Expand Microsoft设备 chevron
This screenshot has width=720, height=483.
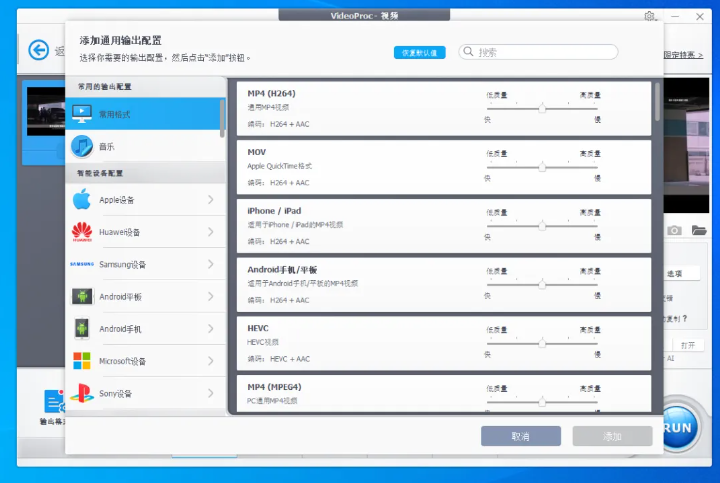coord(210,361)
